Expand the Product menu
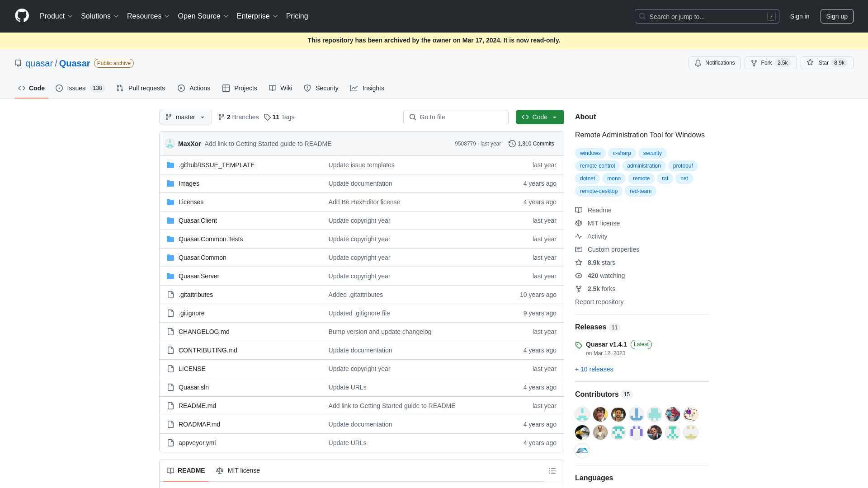The width and height of the screenshot is (868, 488). (56, 16)
